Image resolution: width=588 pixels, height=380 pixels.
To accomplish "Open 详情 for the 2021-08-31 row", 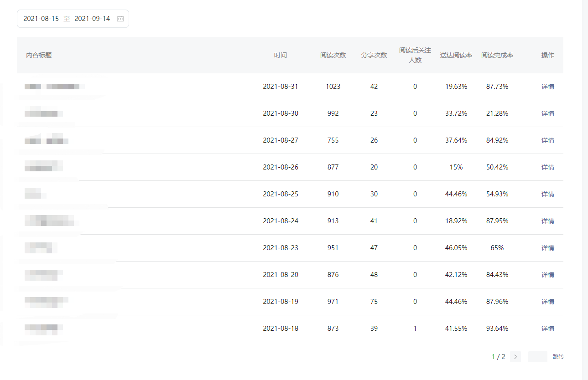I will [547, 87].
